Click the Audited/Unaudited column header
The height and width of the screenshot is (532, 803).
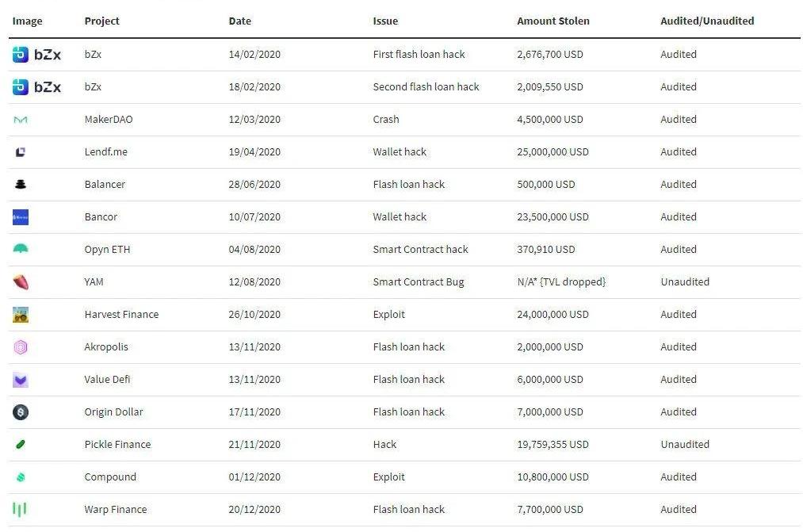tap(706, 21)
